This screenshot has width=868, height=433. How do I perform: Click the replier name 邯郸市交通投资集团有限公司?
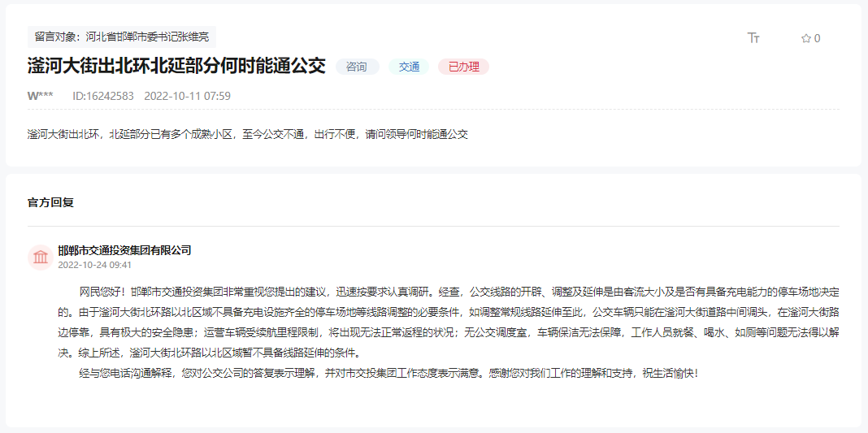coord(124,250)
